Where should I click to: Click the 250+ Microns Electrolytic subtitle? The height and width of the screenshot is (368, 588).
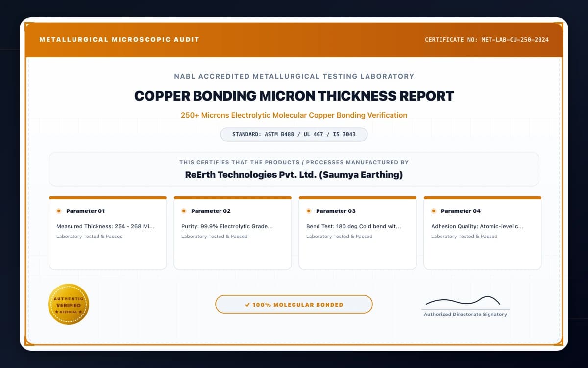[x=294, y=115]
